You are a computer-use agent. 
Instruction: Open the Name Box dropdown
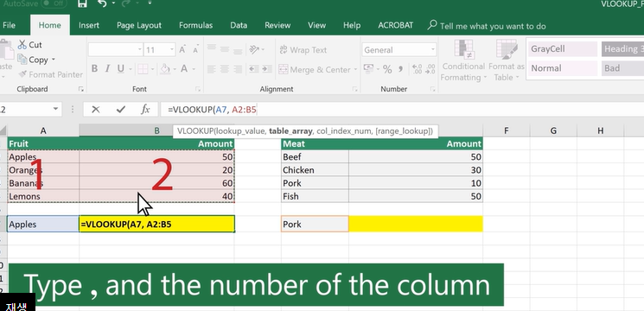point(55,109)
